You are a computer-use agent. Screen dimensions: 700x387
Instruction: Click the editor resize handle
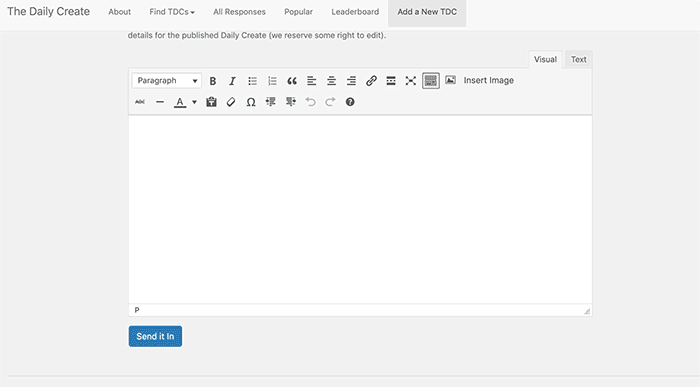587,311
